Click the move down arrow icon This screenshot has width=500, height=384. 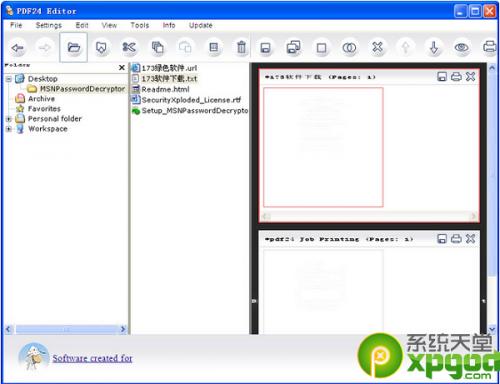[434, 48]
